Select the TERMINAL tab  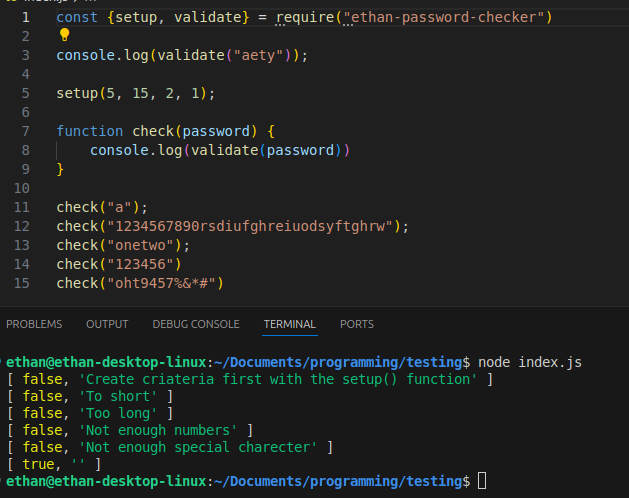[x=289, y=324]
